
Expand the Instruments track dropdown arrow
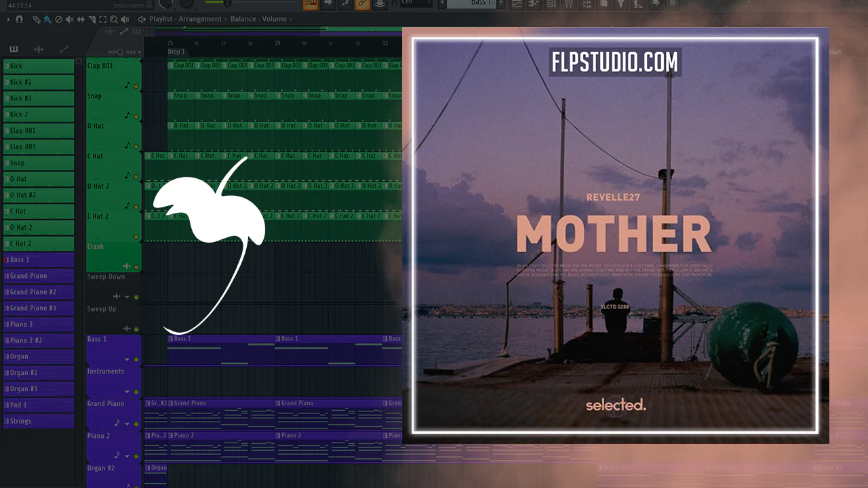(x=127, y=391)
